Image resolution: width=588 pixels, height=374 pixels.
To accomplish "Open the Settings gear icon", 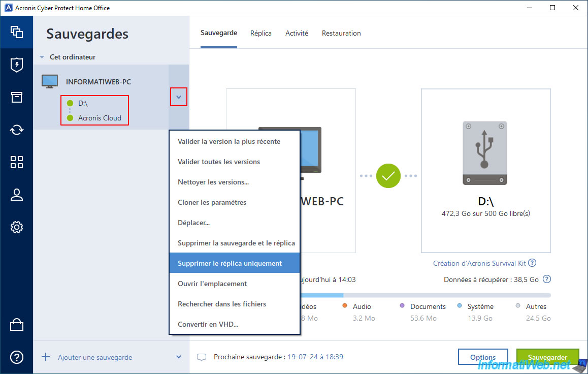I will (x=16, y=227).
